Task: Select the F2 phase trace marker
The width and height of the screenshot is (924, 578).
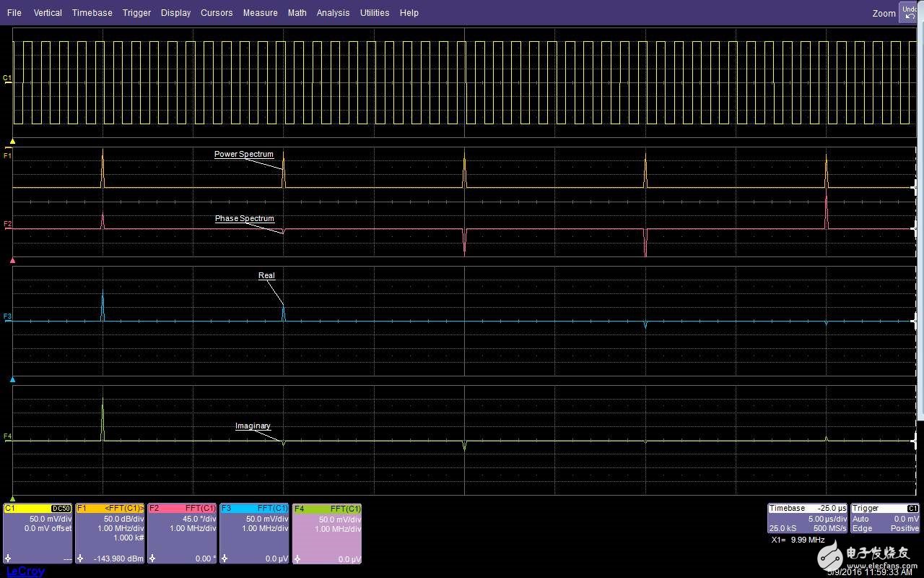Action: pos(7,224)
